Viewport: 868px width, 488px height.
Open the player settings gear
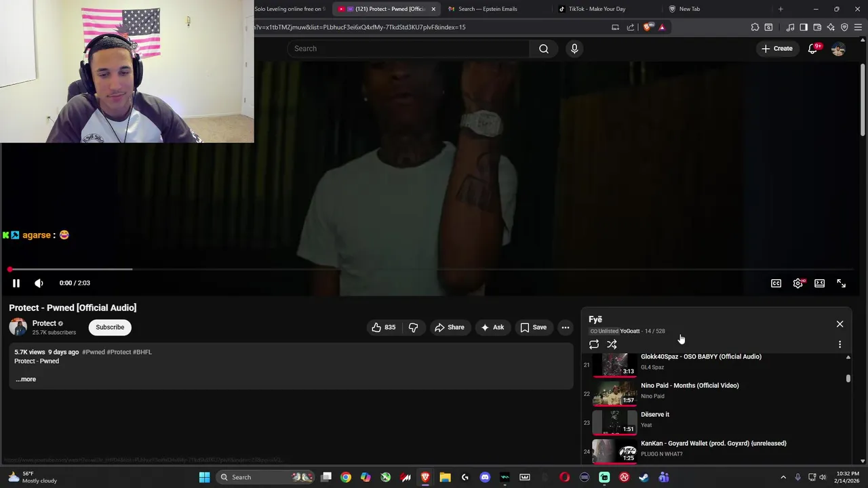798,283
